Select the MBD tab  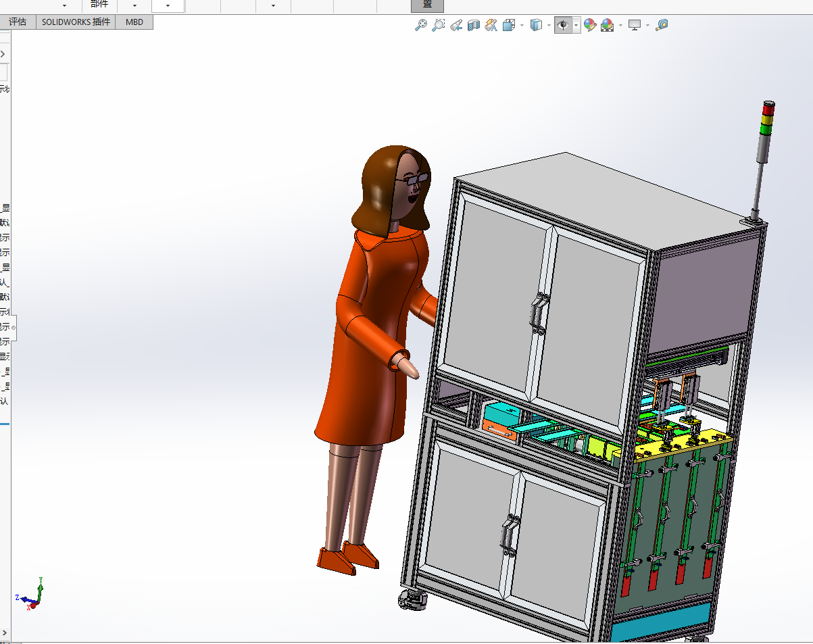tap(134, 22)
